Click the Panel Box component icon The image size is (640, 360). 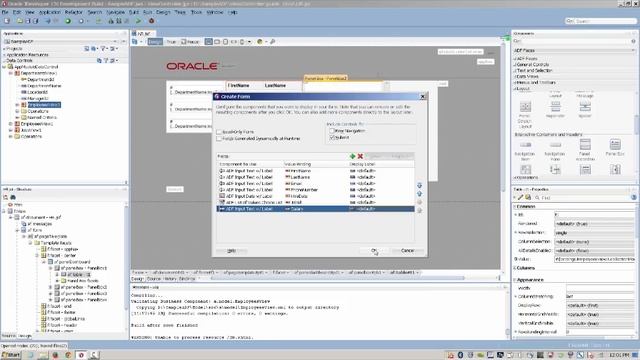pyautogui.click(x=615, y=144)
